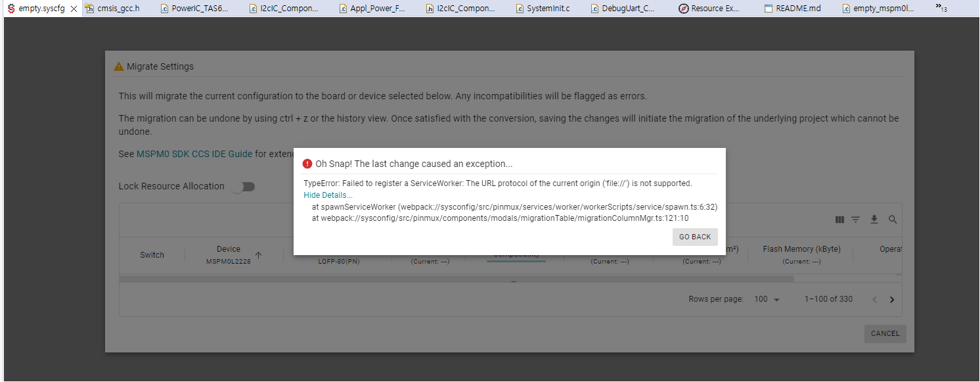
Task: Switch to empty.syscfg tab
Action: (41, 9)
